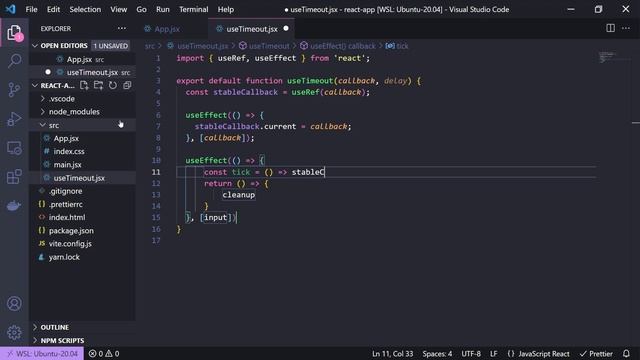Collapse all folders in explorer
This screenshot has width=640, height=360.
(127, 85)
